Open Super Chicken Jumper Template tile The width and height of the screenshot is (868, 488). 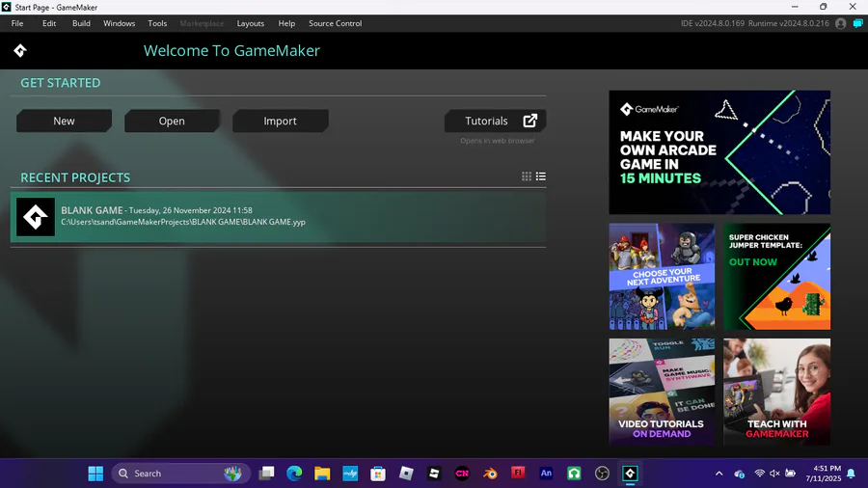click(x=776, y=276)
